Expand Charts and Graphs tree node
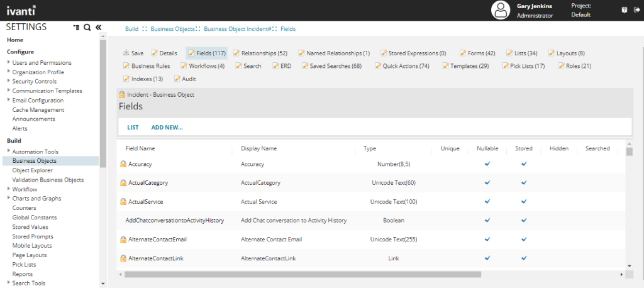 (9, 198)
